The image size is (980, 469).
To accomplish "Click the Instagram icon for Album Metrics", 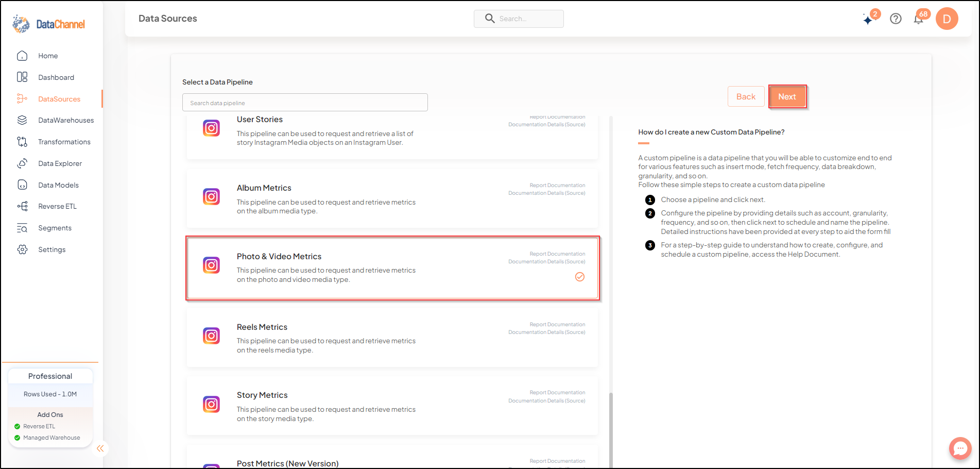I will click(211, 197).
